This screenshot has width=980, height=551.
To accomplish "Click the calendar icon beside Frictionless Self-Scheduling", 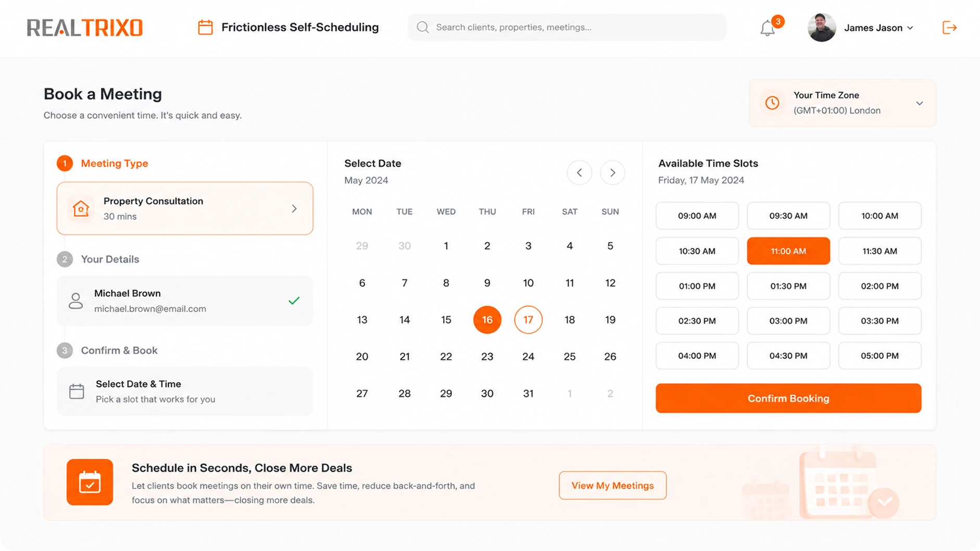I will click(x=205, y=27).
